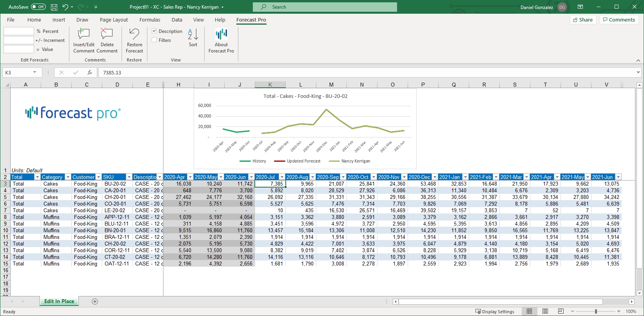The height and width of the screenshot is (316, 644).
Task: Open Display Settings in status bar
Action: tap(495, 312)
